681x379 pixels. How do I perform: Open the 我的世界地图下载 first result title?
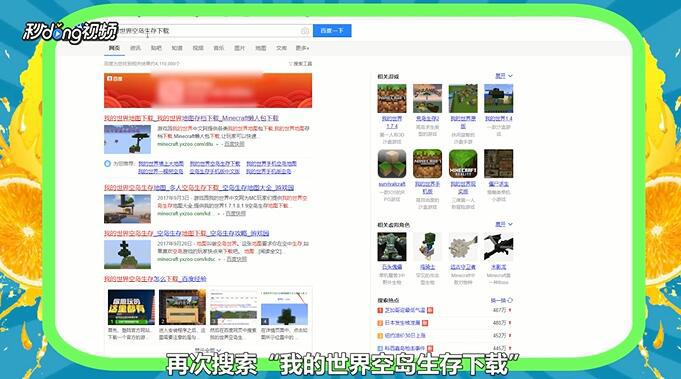(191, 118)
